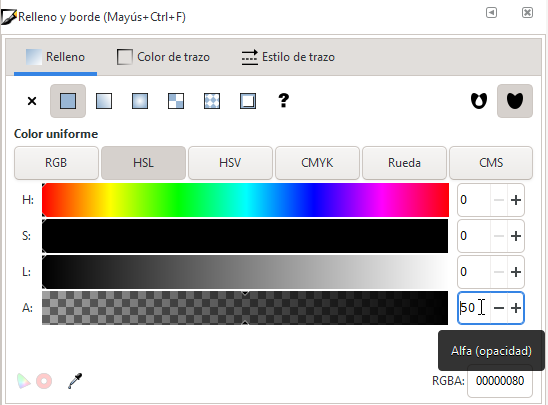The height and width of the screenshot is (405, 548).
Task: Increase the alpha value with plus
Action: [x=516, y=308]
